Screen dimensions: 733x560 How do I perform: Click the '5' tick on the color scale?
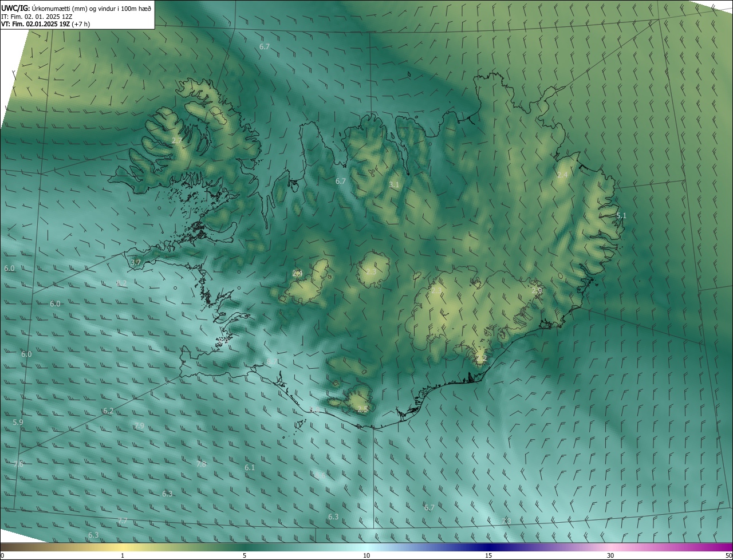click(x=245, y=555)
